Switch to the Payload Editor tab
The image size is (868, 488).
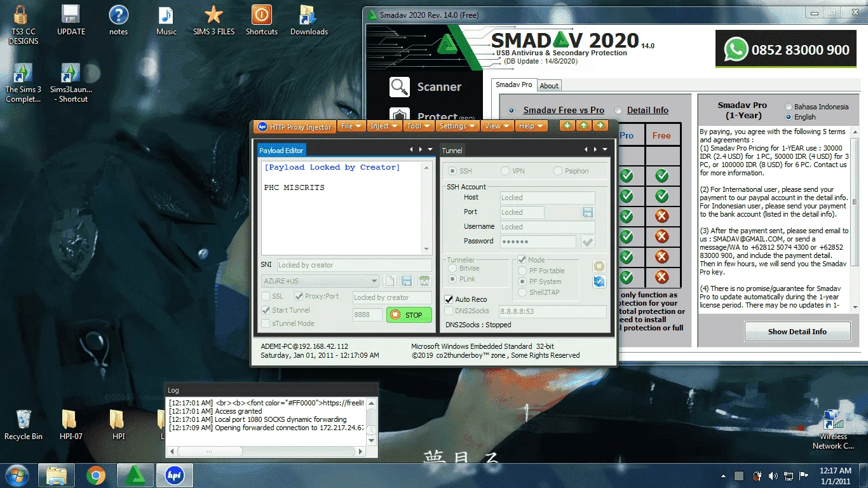pos(281,150)
